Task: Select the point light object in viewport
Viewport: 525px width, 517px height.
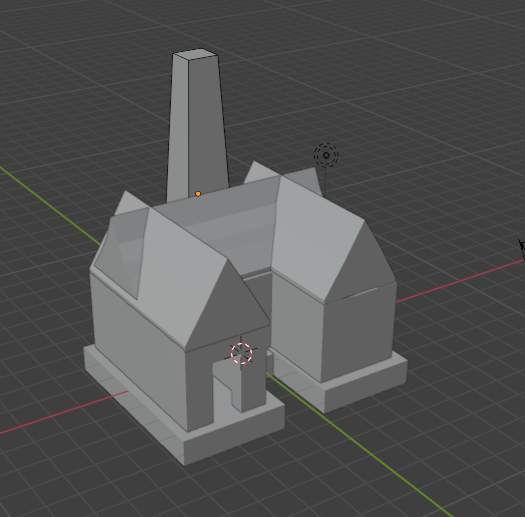Action: click(x=326, y=155)
